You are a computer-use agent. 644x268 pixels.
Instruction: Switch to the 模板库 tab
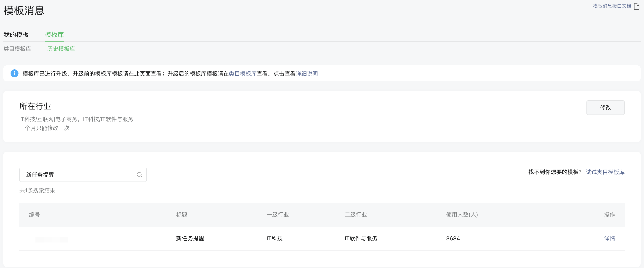(54, 35)
